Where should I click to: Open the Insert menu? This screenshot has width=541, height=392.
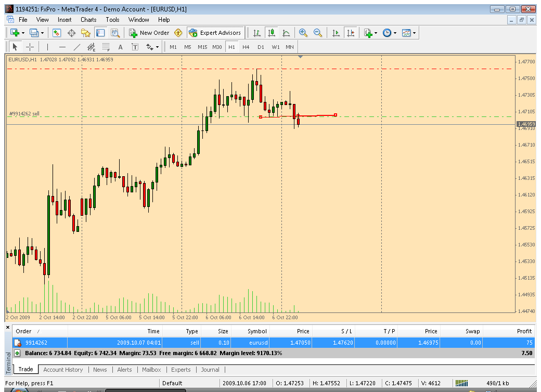tap(65, 20)
